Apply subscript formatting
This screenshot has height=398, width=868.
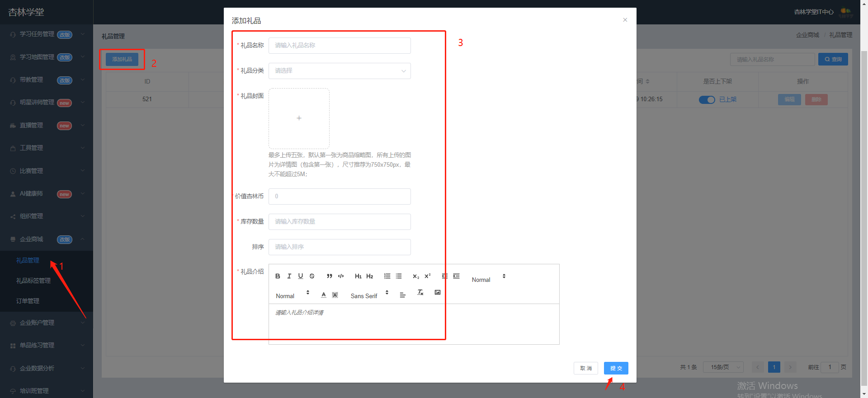[416, 276]
